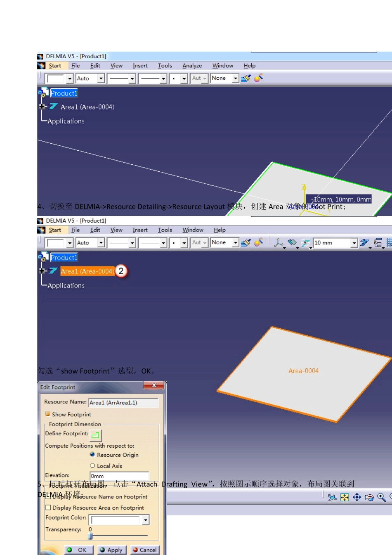Click the material sphere icon in upper DELMIA window
392x555 pixels.
point(259,78)
